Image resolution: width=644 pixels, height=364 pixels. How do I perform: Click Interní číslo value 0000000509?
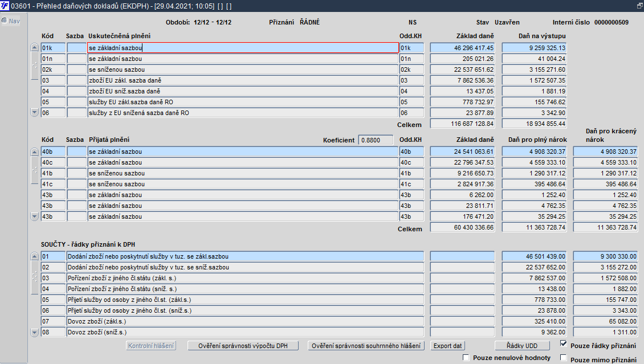(x=611, y=23)
